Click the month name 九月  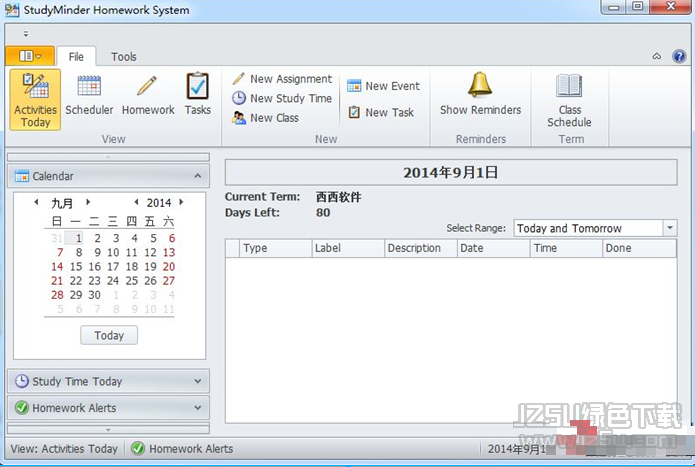click(62, 203)
